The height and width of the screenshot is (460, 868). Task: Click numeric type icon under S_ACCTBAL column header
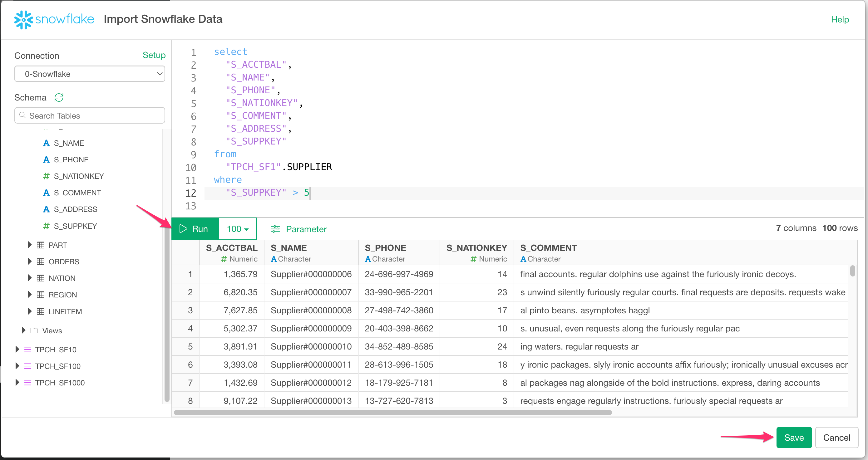click(224, 259)
